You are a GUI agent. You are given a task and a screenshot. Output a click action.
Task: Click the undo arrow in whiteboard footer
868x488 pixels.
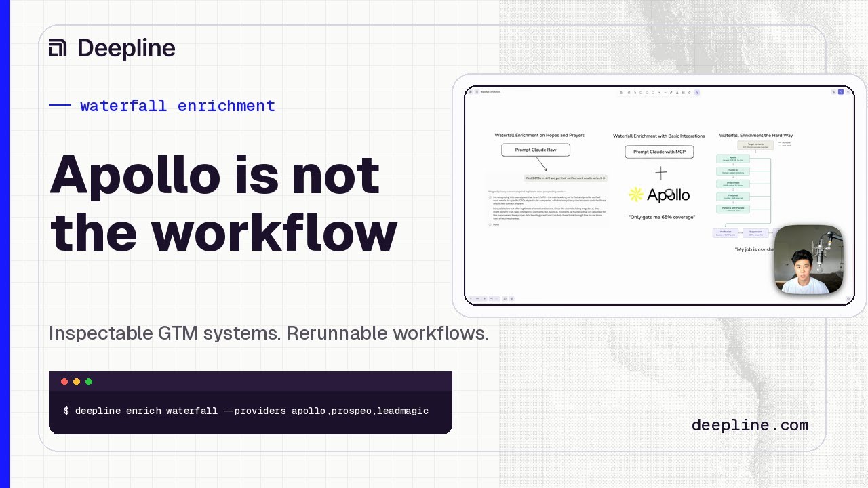point(491,298)
